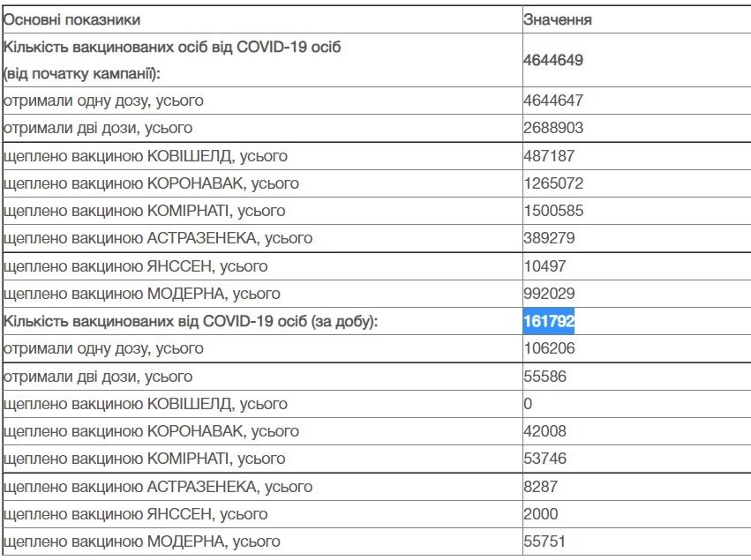
Task: Click the daily ЯНССЕН value 2000
Action: [541, 514]
